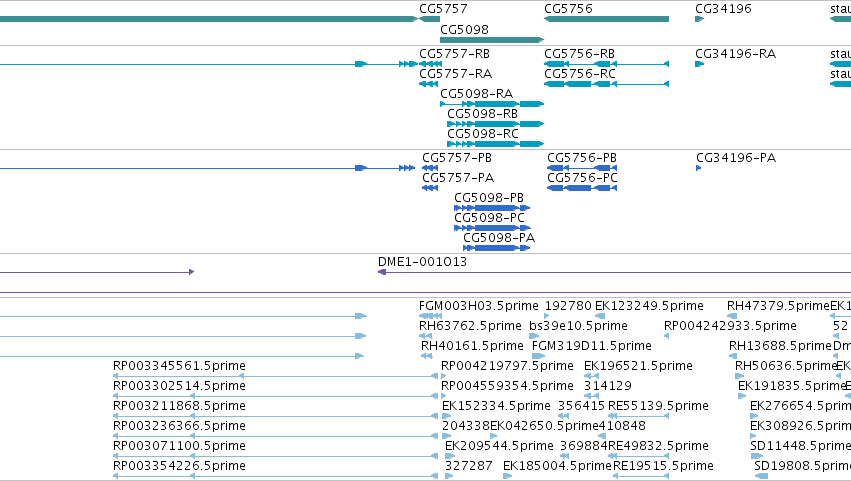Click protein label CG5756-PB
This screenshot has height=481, width=851.
(582, 158)
